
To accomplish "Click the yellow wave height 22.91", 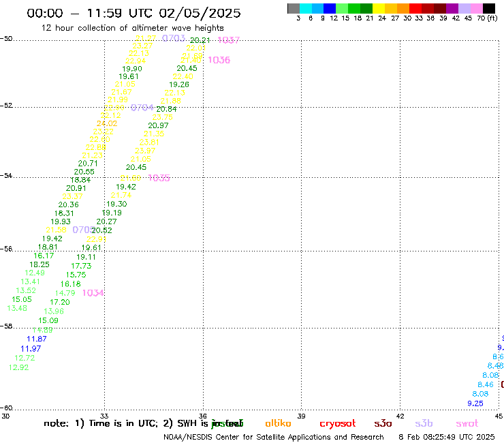I will tap(96, 239).
